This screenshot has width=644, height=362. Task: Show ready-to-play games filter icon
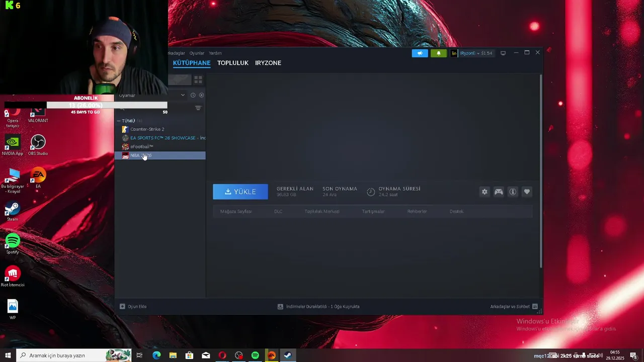[201, 95]
